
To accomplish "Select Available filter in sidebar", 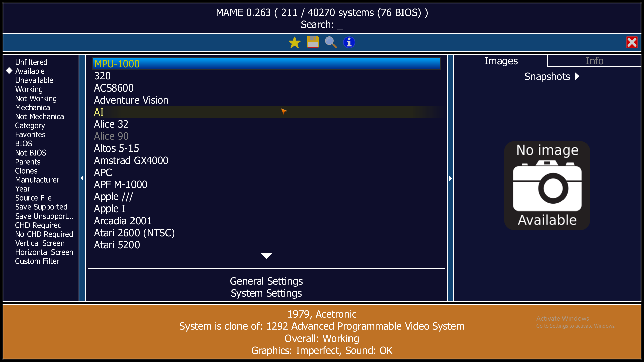I will [x=29, y=71].
